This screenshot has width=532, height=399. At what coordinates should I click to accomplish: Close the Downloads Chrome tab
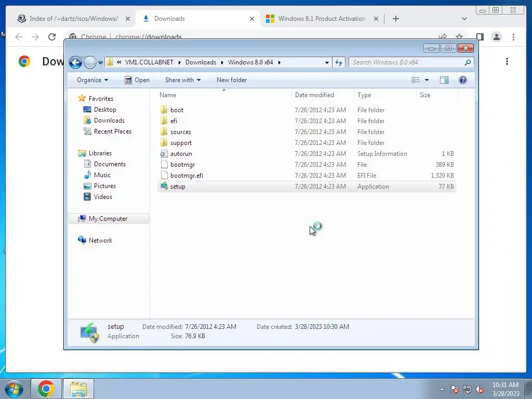coord(252,19)
